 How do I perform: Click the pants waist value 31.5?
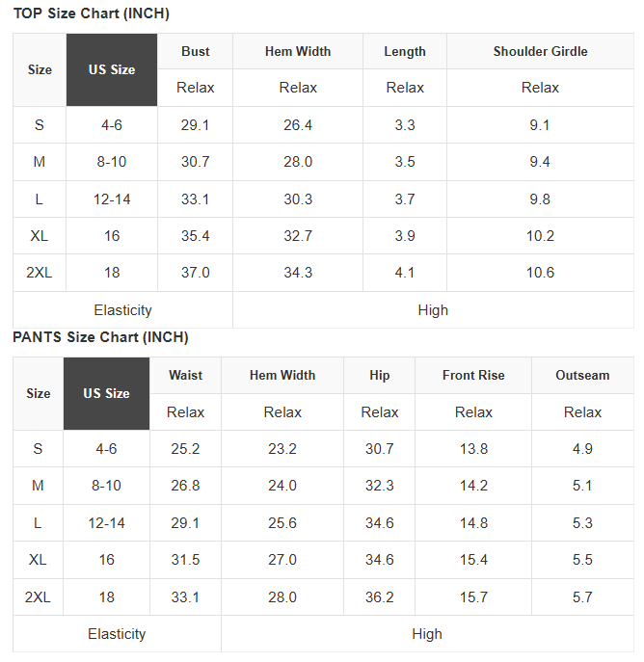[x=185, y=560]
